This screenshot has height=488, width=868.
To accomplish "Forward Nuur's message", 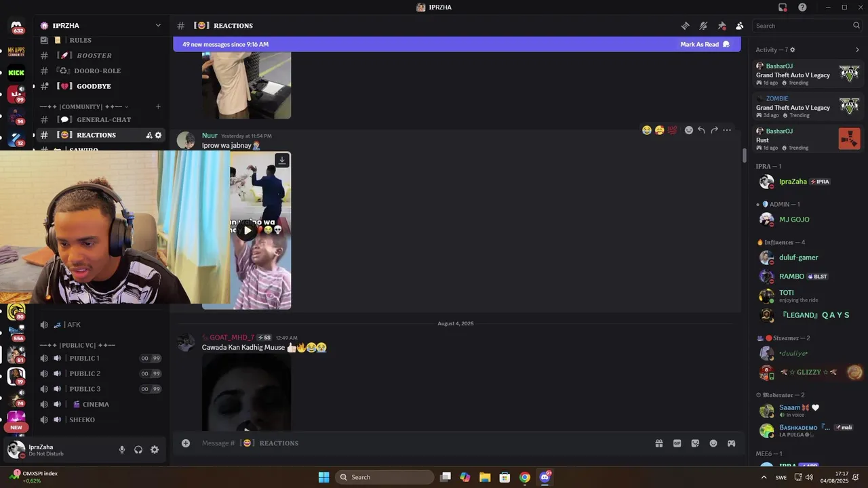I will 714,130.
